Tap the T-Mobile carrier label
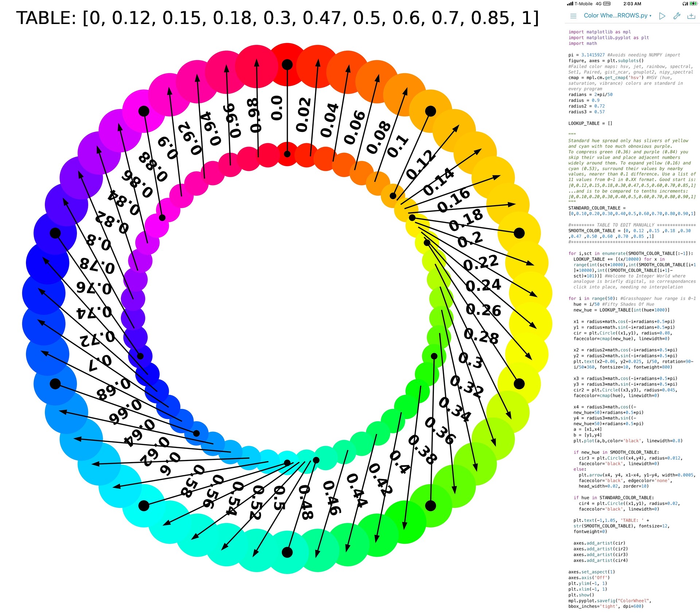The image size is (700, 613). 583,4
